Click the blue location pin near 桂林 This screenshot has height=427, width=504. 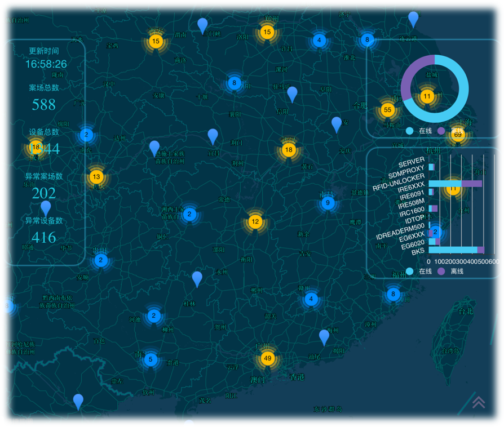[197, 278]
